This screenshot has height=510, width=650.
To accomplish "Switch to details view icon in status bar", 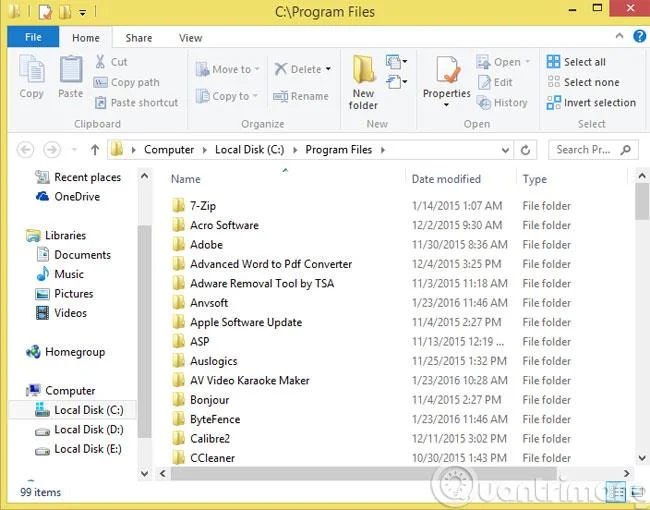I will pos(616,492).
